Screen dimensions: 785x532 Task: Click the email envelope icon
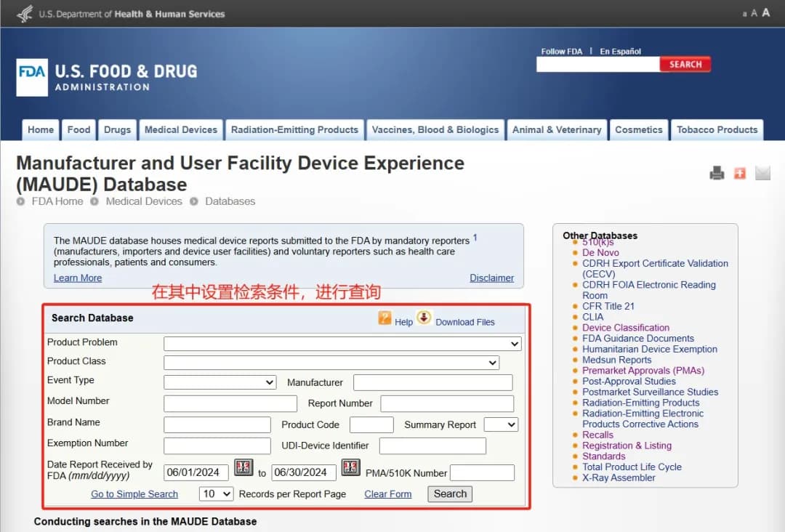[762, 173]
